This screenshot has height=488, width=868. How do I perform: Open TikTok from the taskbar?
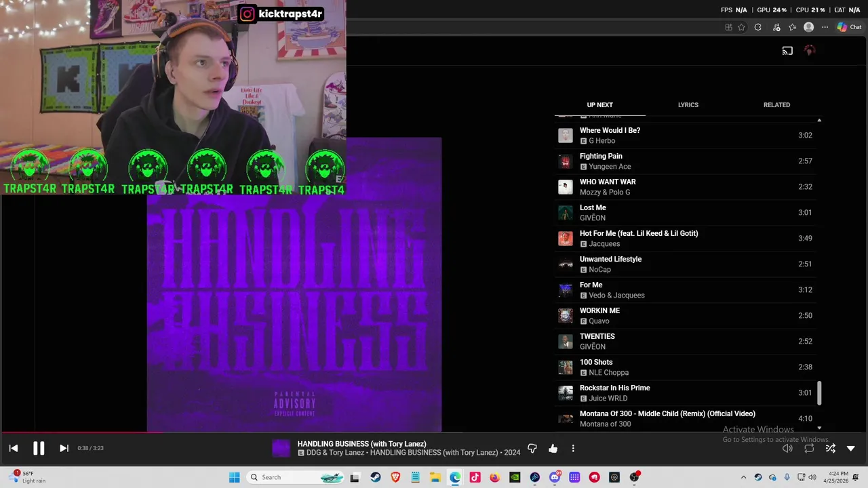pyautogui.click(x=475, y=477)
